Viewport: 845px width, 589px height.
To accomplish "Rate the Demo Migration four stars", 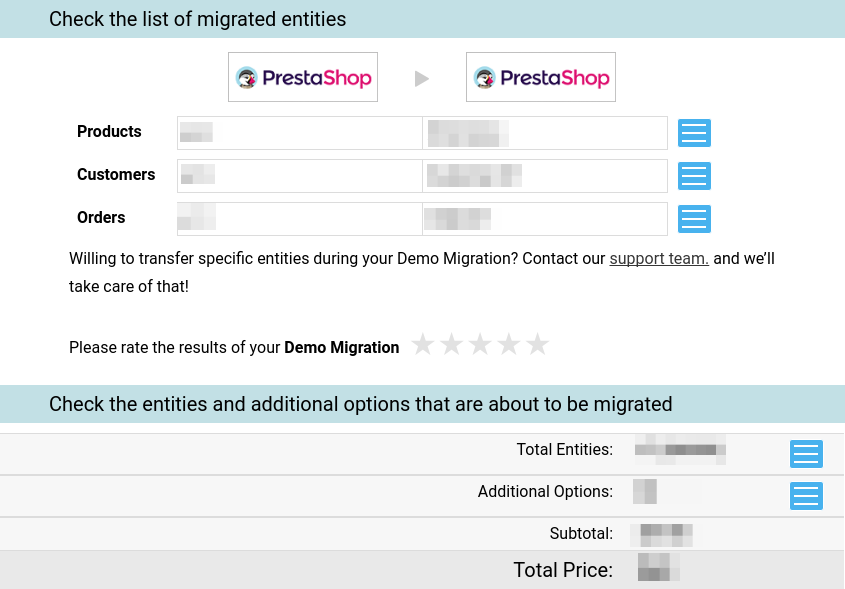I will [x=509, y=344].
